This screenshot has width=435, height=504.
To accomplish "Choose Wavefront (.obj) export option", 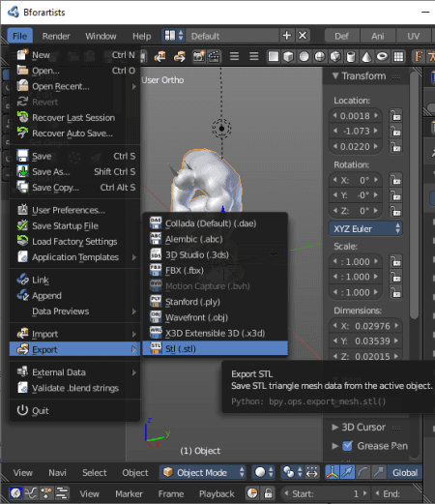I will (215, 317).
